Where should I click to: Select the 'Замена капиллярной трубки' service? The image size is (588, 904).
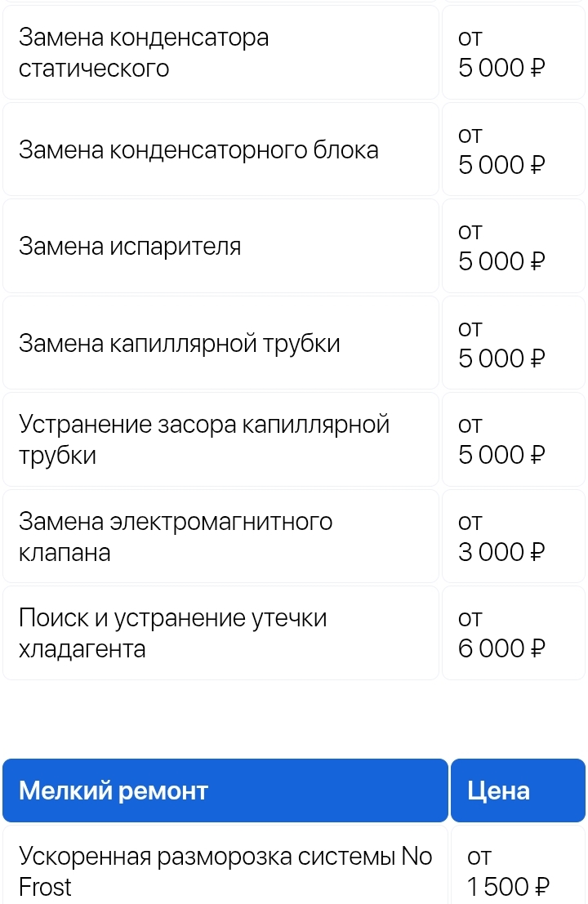click(220, 344)
